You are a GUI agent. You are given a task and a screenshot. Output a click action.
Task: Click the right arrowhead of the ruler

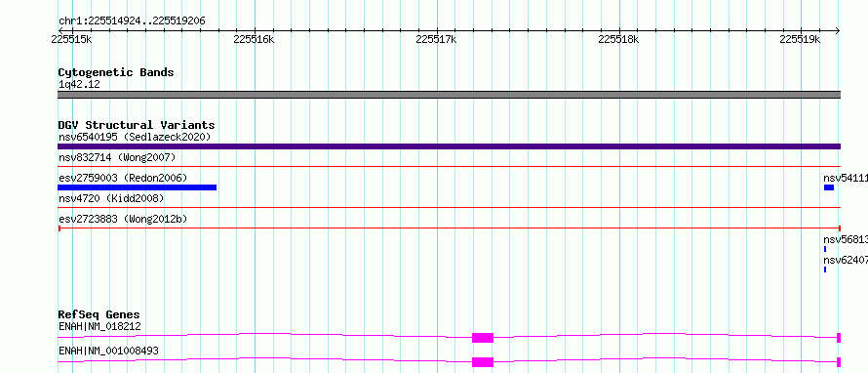[x=838, y=30]
